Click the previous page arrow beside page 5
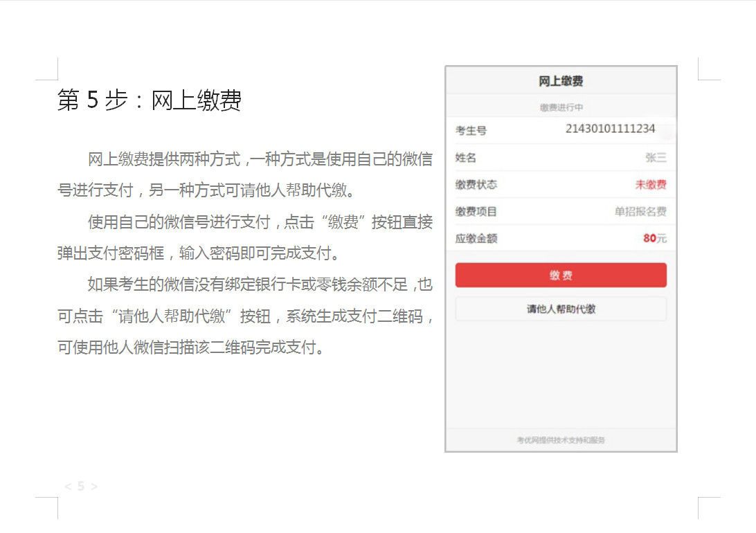Image resolution: width=756 pixels, height=533 pixels. (68, 487)
